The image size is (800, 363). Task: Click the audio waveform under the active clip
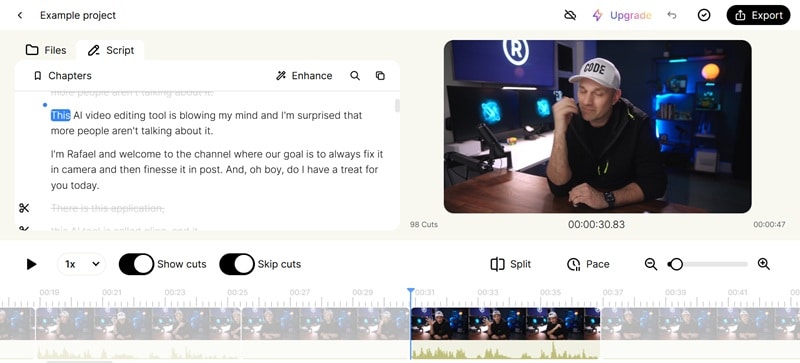[x=505, y=351]
